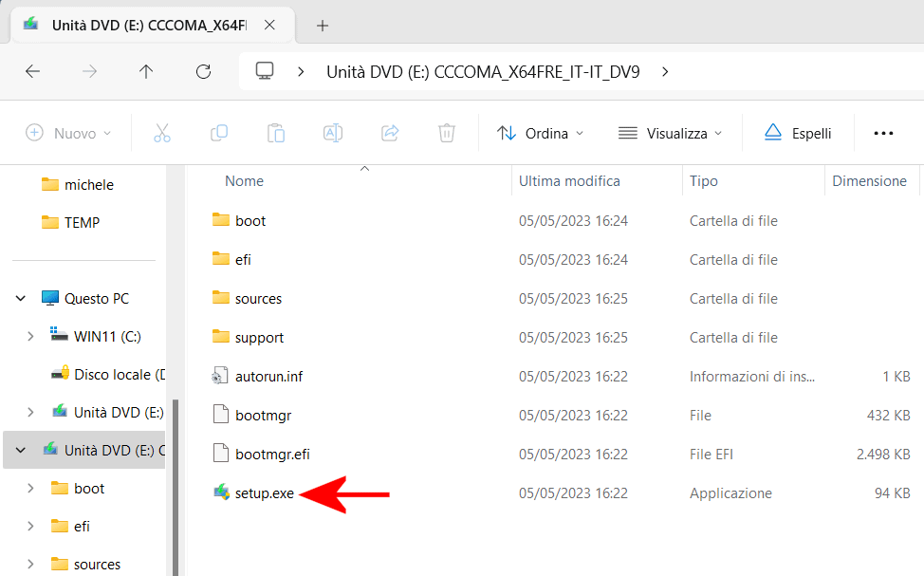Collapse the Questo PC tree node
The width and height of the screenshot is (924, 576).
tap(21, 298)
